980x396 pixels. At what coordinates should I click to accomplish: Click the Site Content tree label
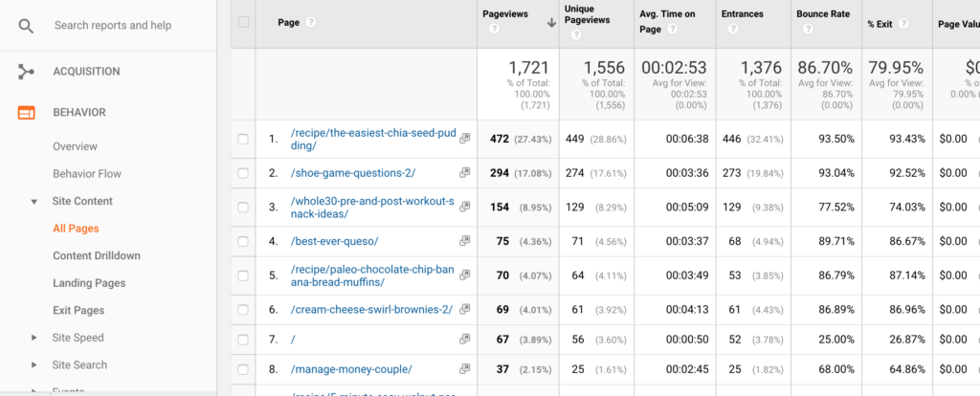pyautogui.click(x=82, y=201)
